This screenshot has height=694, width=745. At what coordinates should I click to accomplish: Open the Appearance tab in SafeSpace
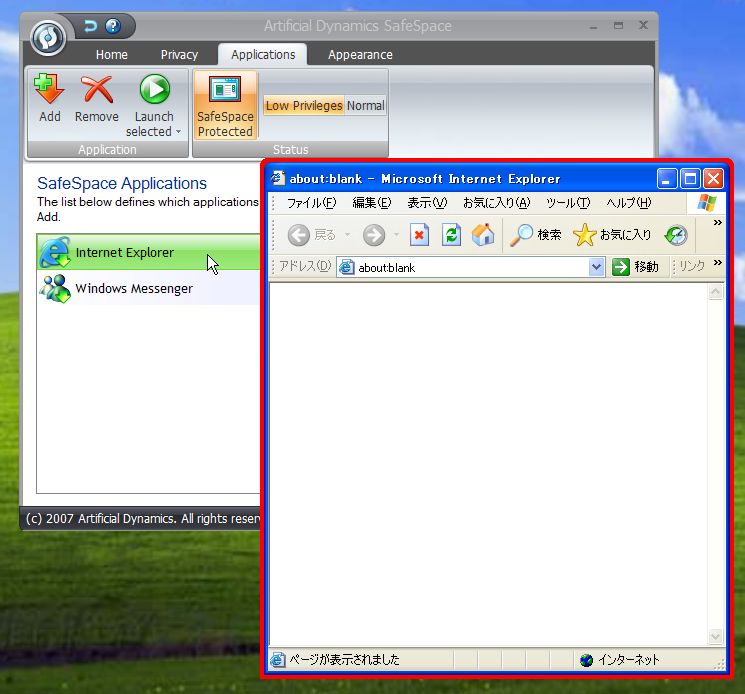click(360, 55)
